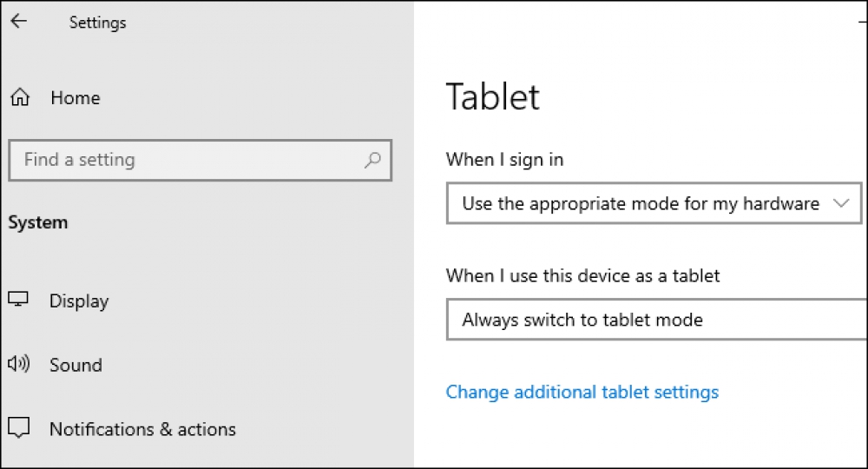Select Sound in the sidebar

point(76,365)
